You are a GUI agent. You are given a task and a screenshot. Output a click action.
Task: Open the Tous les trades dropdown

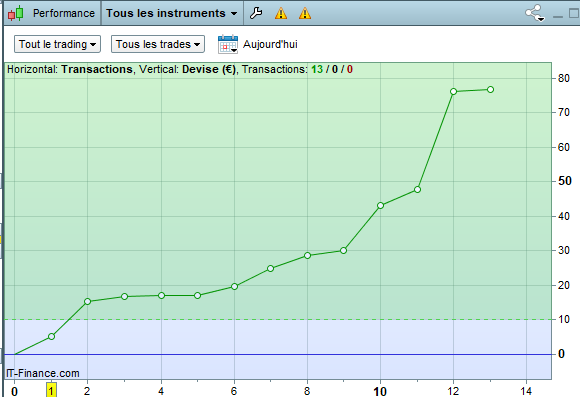tap(158, 44)
